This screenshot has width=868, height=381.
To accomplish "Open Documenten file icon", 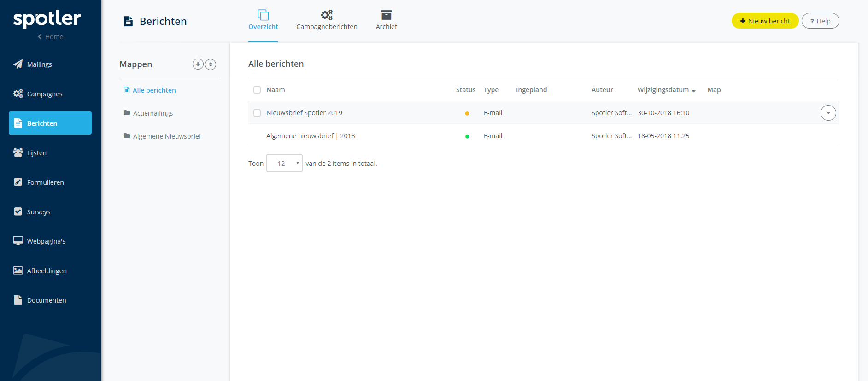I will click(x=18, y=300).
